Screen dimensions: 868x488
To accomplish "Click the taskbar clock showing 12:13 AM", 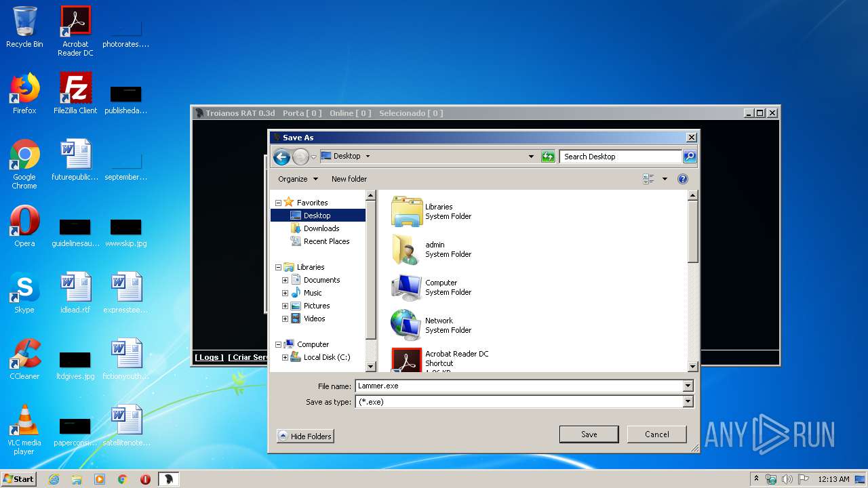I will click(x=833, y=479).
